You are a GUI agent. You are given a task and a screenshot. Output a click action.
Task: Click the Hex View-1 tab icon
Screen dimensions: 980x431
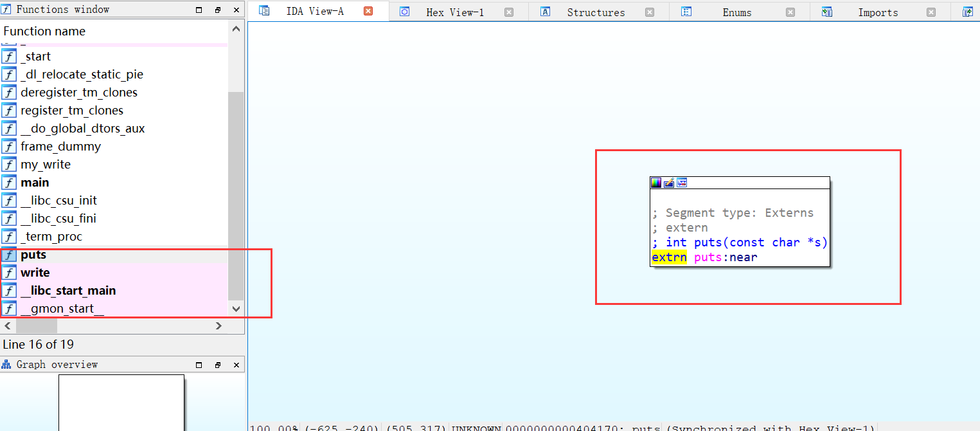click(404, 12)
